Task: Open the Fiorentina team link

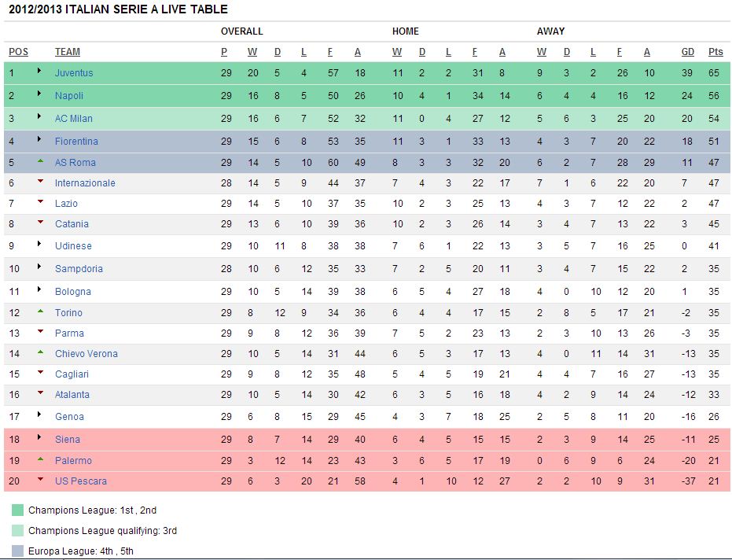Action: (76, 142)
